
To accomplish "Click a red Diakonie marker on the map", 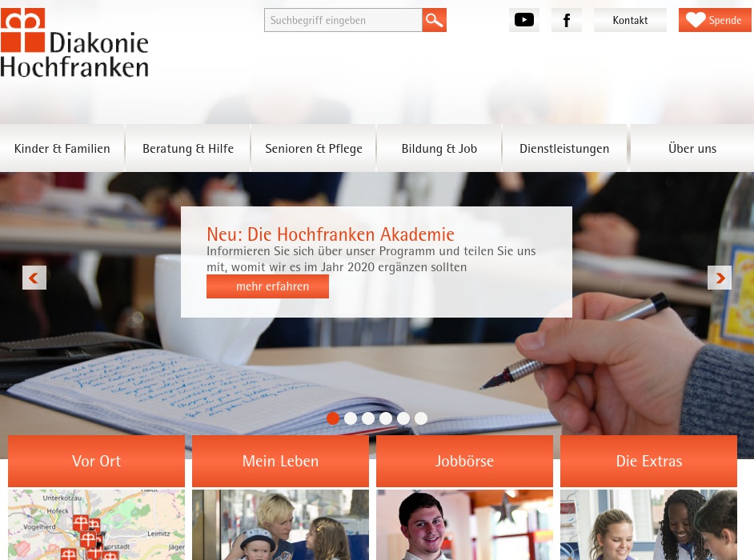I will coord(80,523).
